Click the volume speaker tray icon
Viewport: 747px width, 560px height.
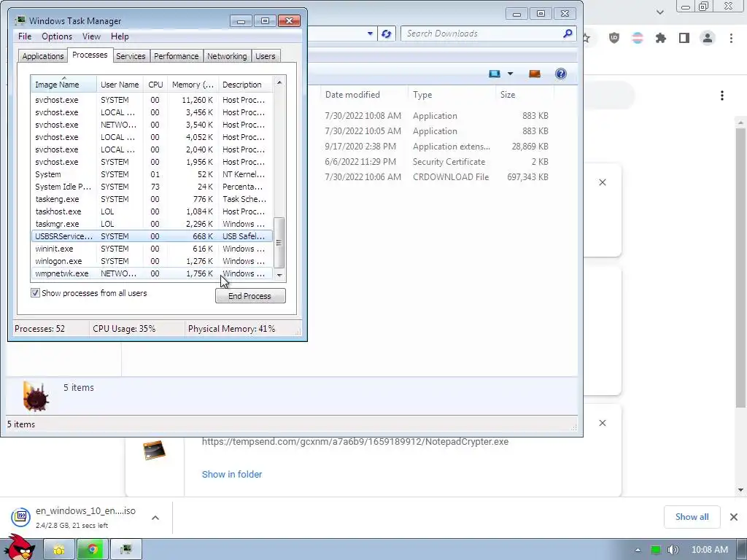673,550
